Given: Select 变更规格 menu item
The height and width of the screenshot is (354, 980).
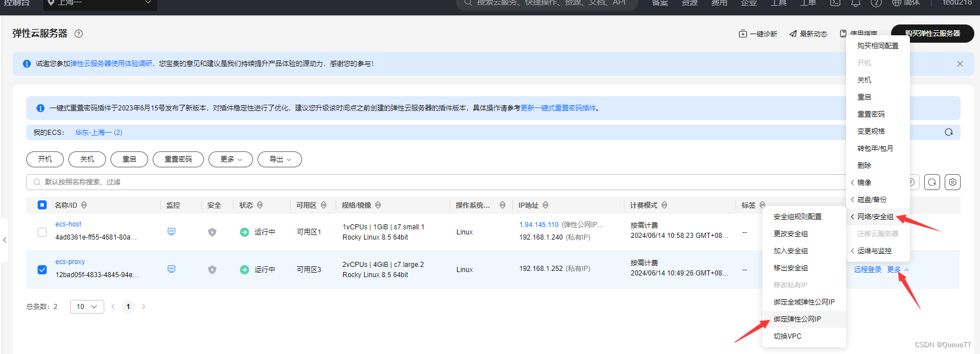Looking at the screenshot, I should pyautogui.click(x=877, y=131).
